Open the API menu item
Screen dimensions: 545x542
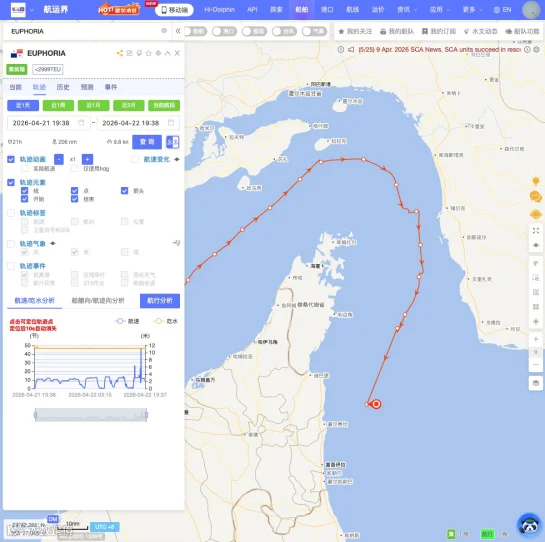(252, 10)
